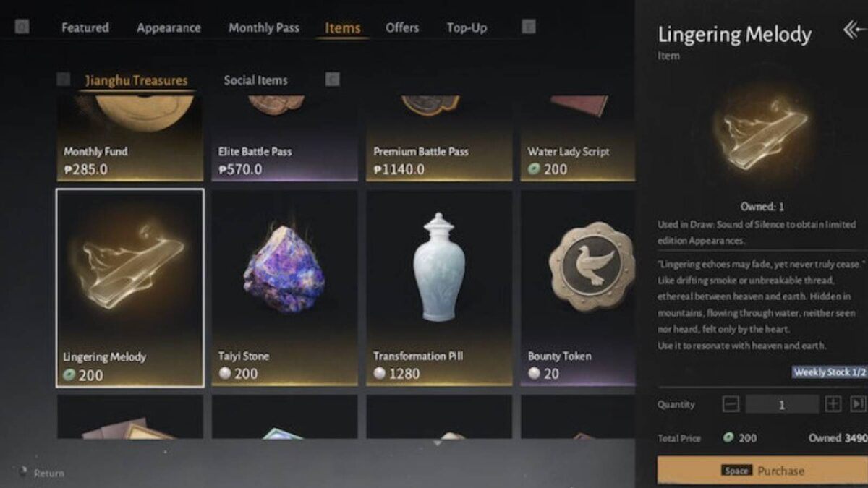Select the Transformation Pill vase item

[x=439, y=288]
